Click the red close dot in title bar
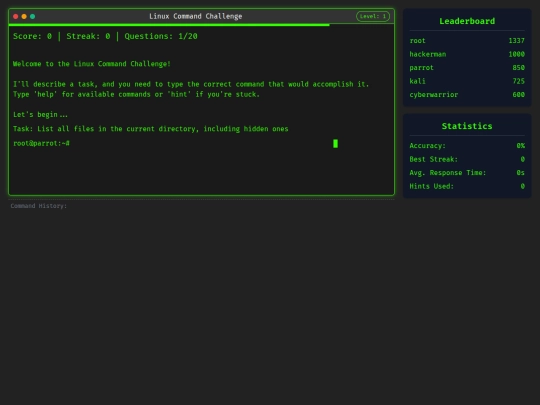 [x=15, y=16]
